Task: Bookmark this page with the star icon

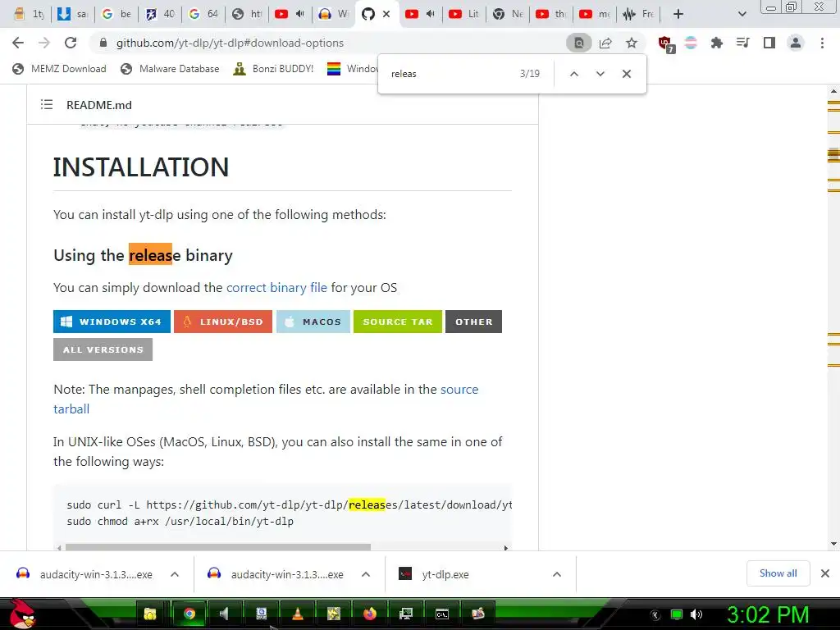Action: click(632, 43)
